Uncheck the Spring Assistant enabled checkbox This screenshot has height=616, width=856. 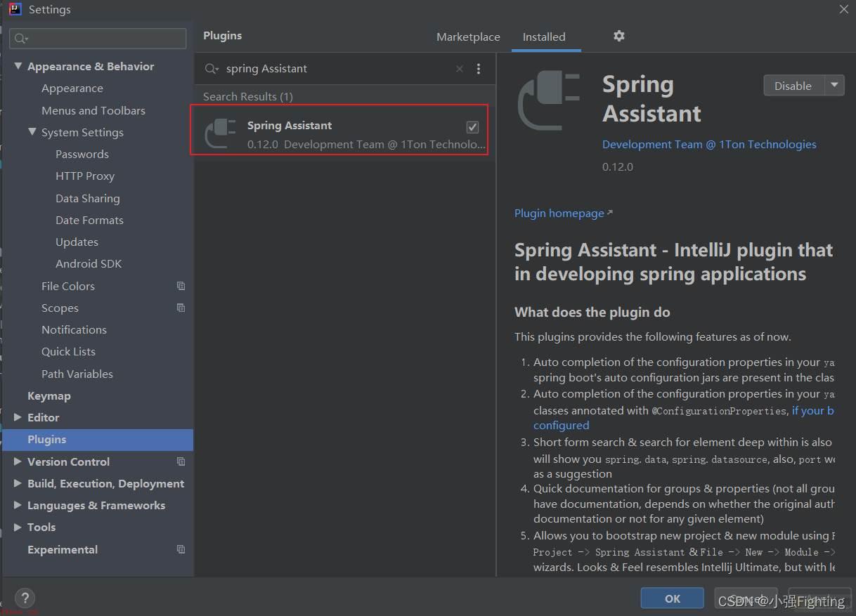[x=472, y=127]
